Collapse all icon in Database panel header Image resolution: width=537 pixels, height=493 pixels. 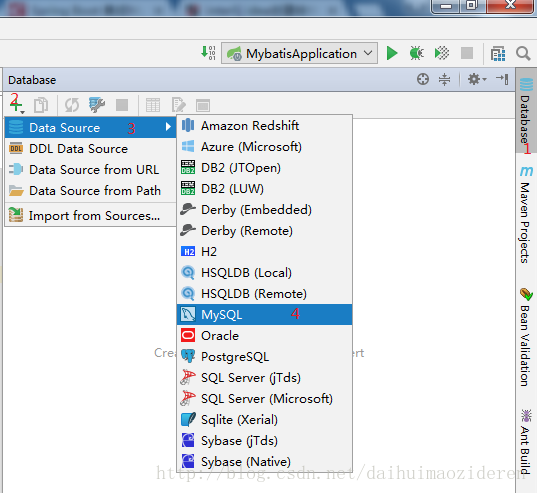point(444,79)
